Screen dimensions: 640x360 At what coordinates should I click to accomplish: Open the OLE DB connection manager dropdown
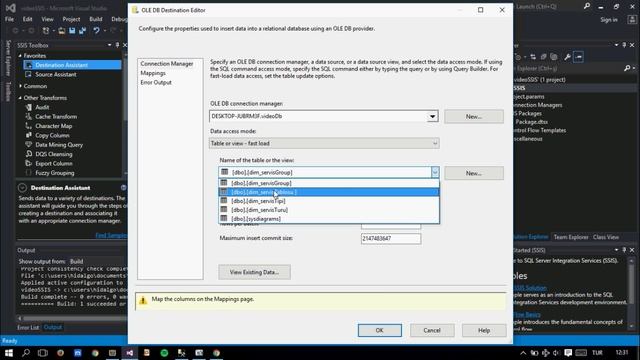(x=432, y=116)
